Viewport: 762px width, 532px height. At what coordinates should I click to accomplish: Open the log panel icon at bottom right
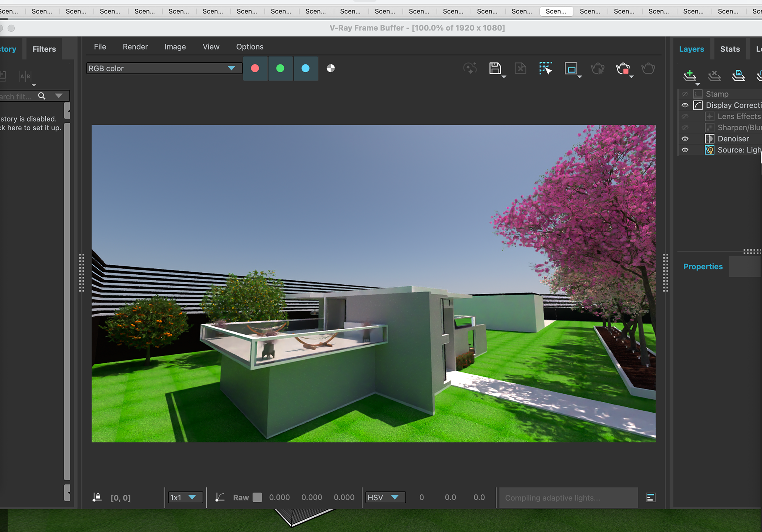coord(650,497)
